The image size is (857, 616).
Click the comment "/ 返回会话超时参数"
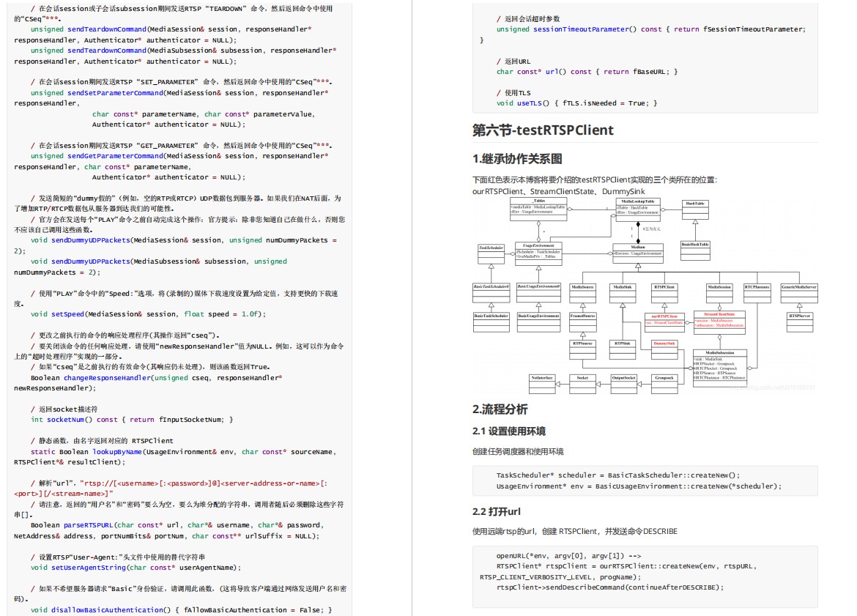528,19
